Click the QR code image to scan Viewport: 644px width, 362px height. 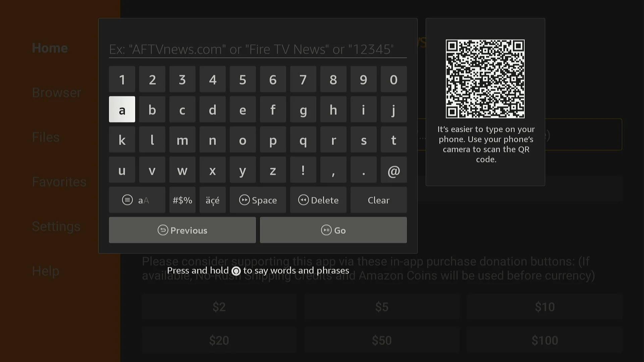(x=485, y=79)
